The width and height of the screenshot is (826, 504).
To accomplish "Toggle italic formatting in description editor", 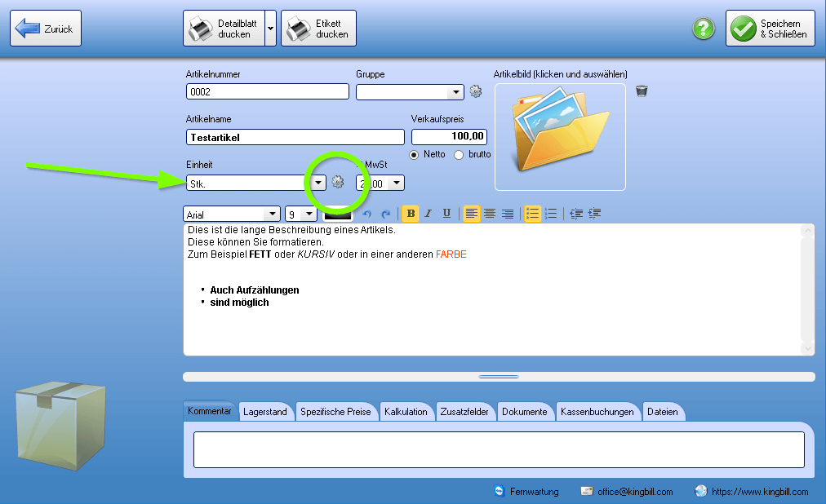I will 429,214.
